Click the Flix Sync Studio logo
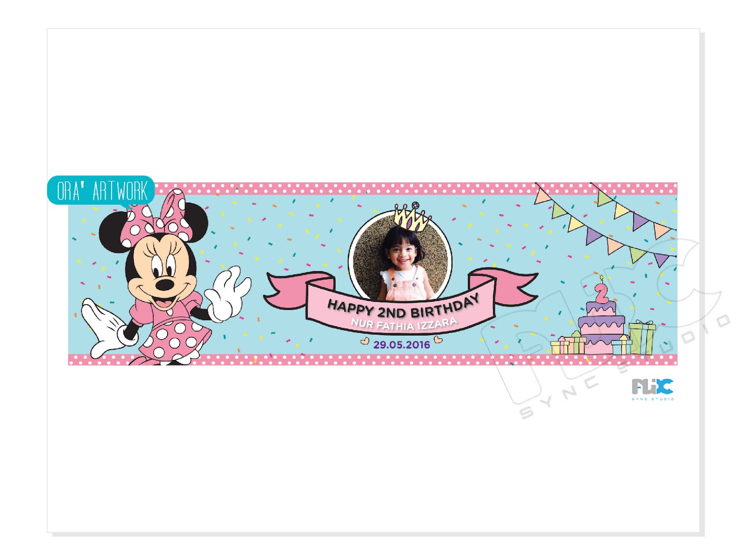 tap(653, 389)
